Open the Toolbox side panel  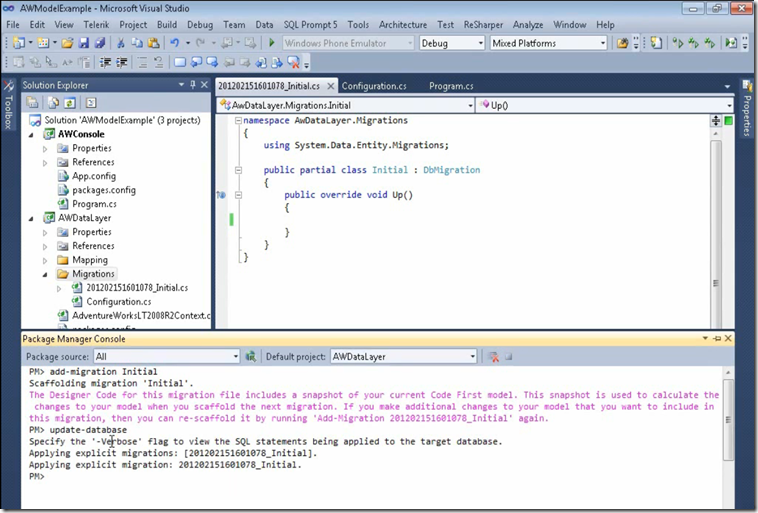tap(8, 105)
